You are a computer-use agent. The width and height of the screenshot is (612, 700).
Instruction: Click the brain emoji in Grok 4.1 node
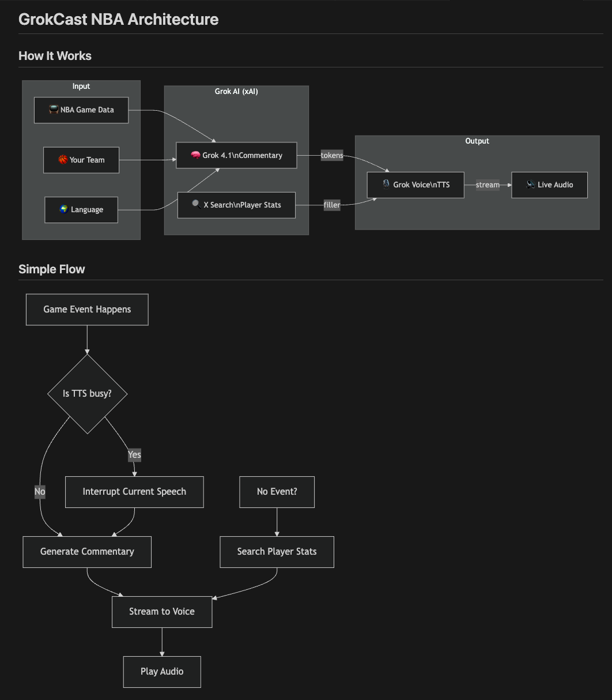click(x=195, y=155)
